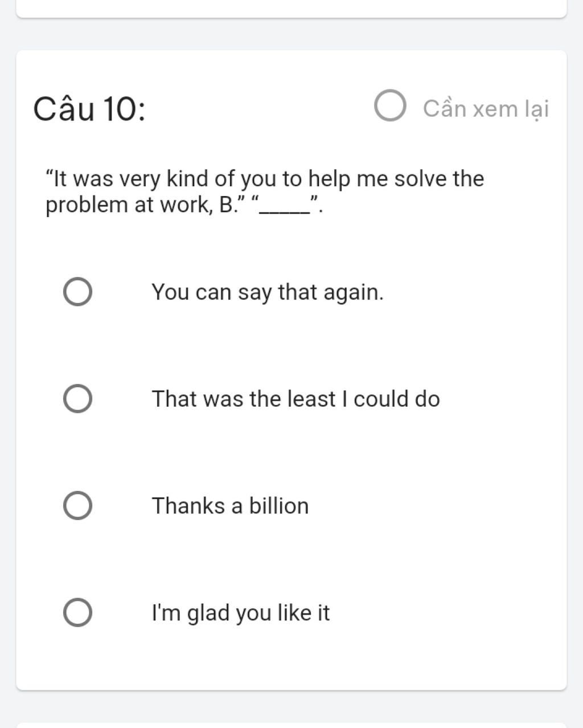The height and width of the screenshot is (728, 583).
Task: Click the previous question card edge at top
Action: coord(291,9)
